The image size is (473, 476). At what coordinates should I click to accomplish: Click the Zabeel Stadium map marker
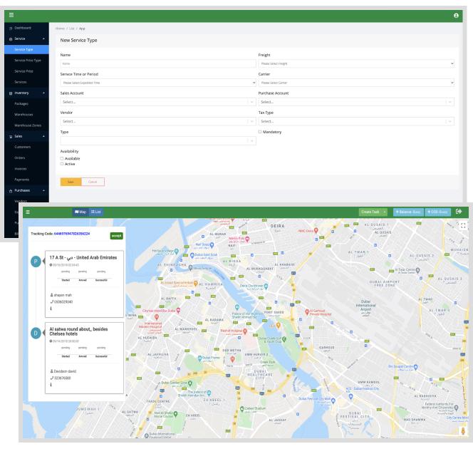tap(242, 409)
